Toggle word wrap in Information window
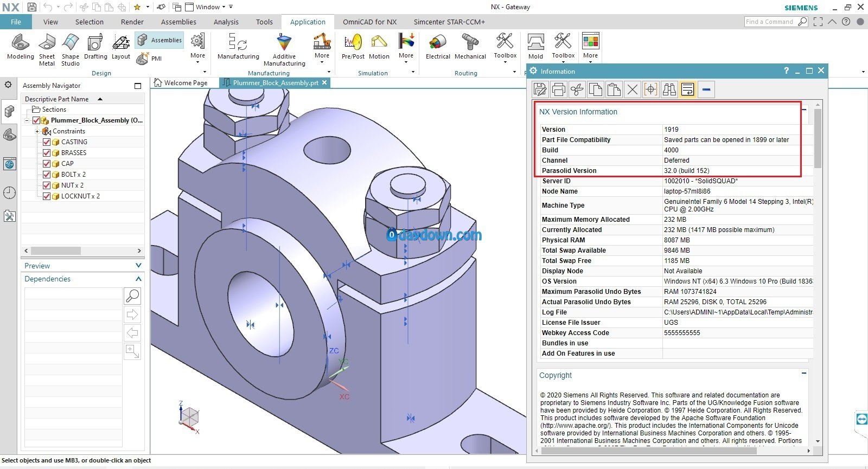 pos(688,89)
